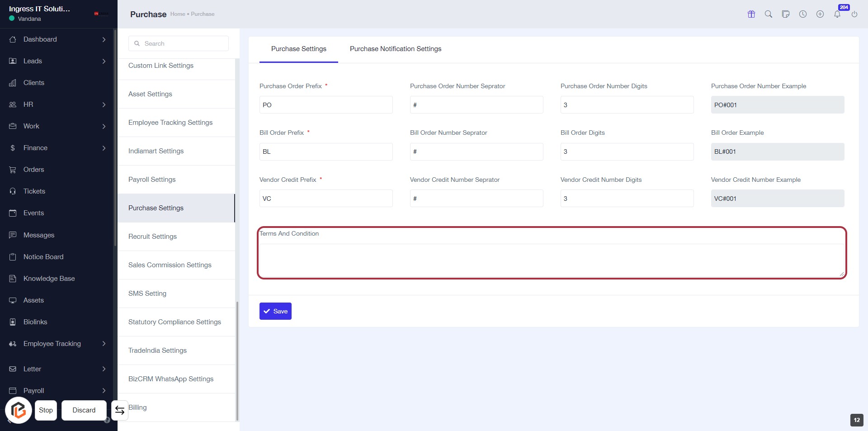Image resolution: width=868 pixels, height=431 pixels.
Task: Switch to Purchase Notification Settings tab
Action: [395, 49]
